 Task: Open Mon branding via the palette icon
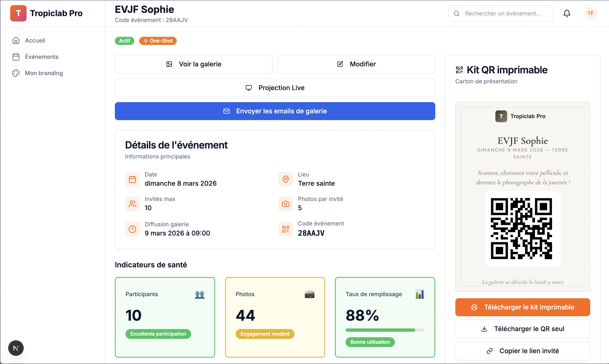16,73
